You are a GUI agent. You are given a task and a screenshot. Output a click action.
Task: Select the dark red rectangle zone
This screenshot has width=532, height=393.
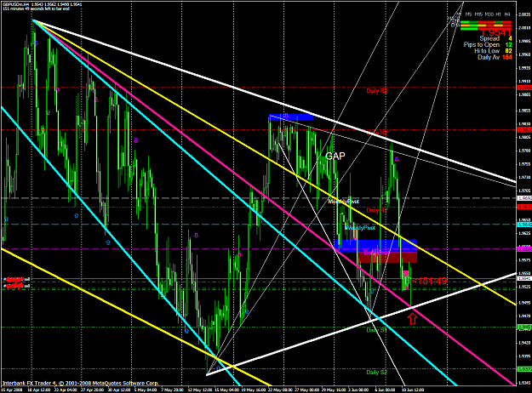pos(387,258)
